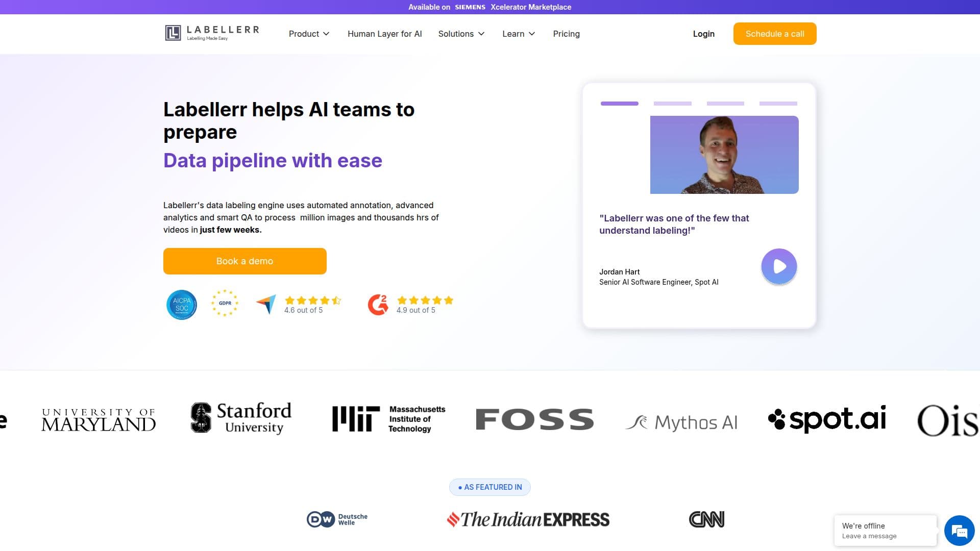Select the second testimonial slide indicator

point(673,104)
